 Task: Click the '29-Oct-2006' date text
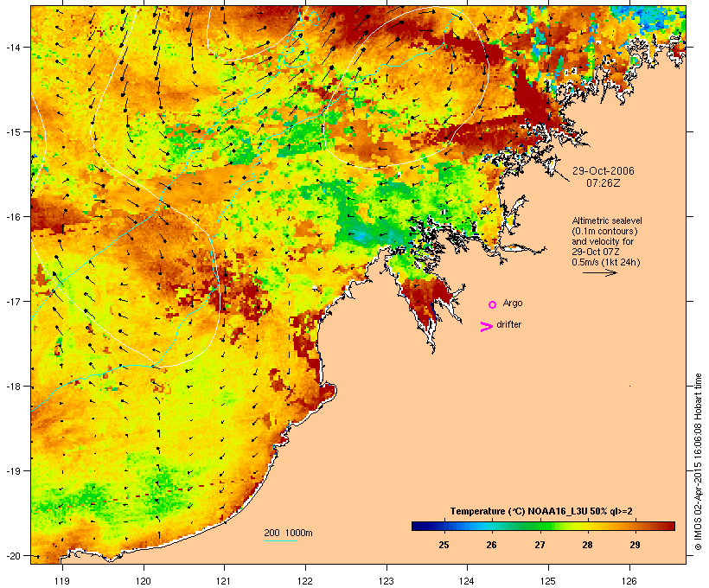coord(604,171)
